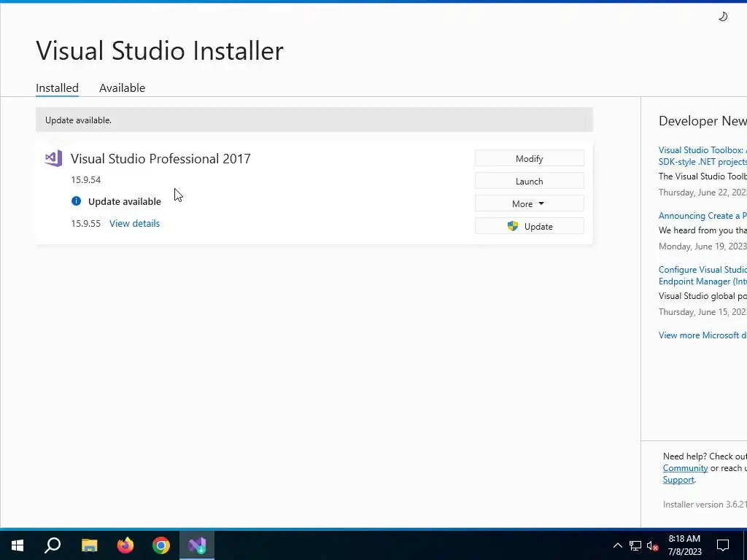This screenshot has height=560, width=747.
Task: Open the Windows Start menu
Action: (x=18, y=545)
